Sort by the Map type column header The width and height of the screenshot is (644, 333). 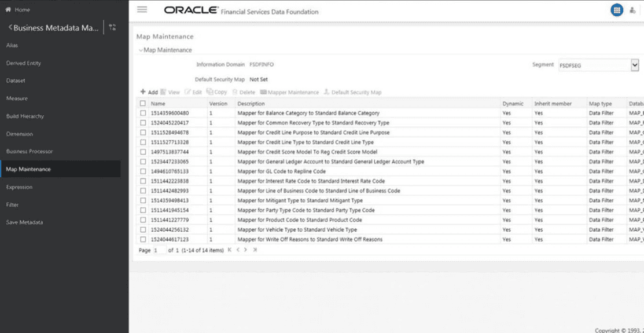point(600,104)
